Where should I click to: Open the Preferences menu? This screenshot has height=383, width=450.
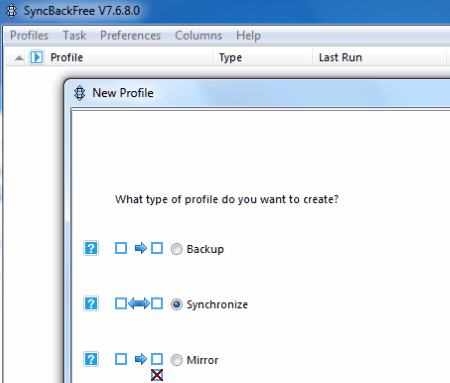click(x=130, y=35)
